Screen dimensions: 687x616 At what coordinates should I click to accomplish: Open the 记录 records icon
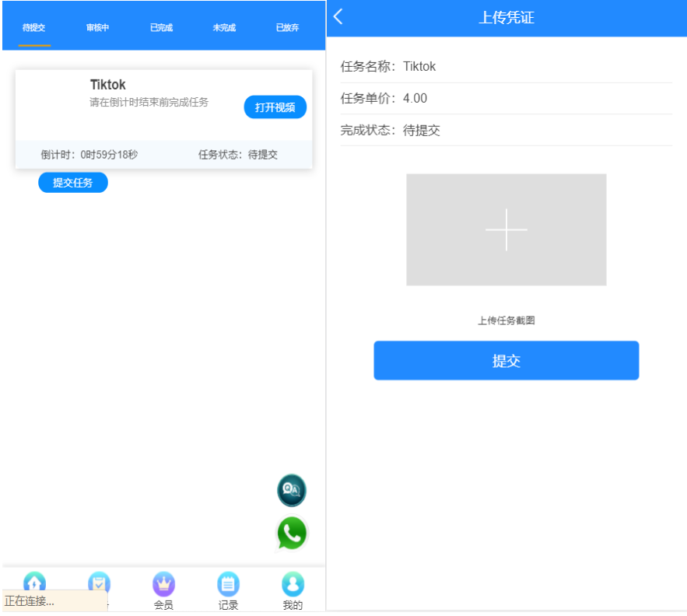[x=228, y=585]
